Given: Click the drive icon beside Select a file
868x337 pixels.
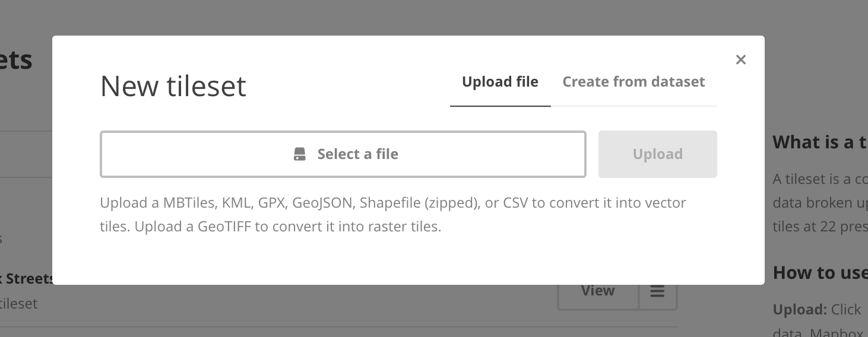Looking at the screenshot, I should [x=300, y=154].
